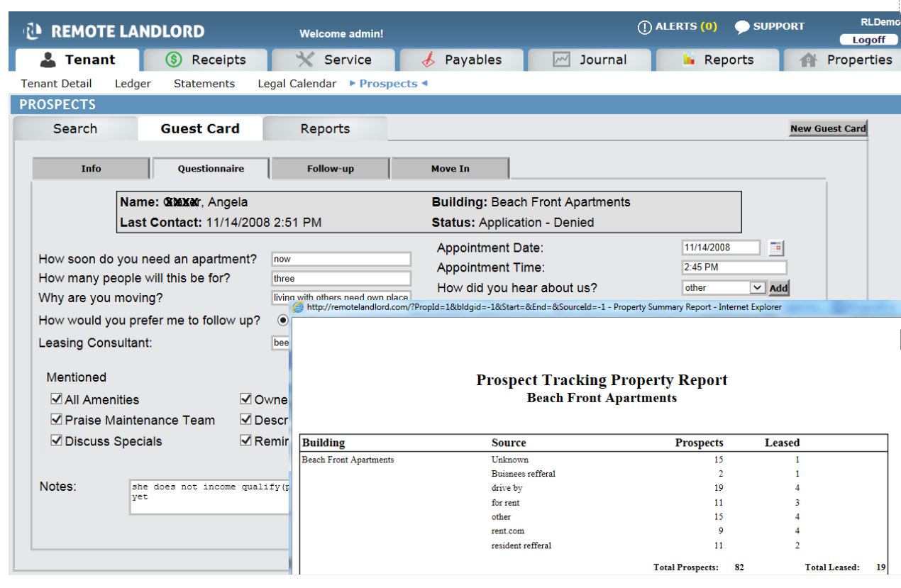Click the 'drive by' source row in report

pos(593,488)
